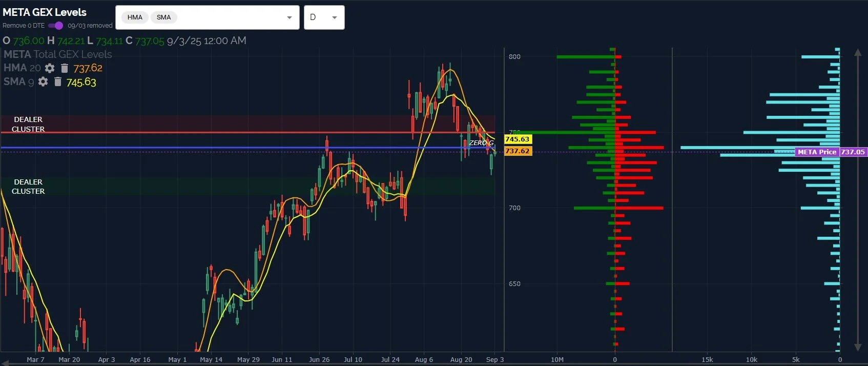Click the lower green DEALER CLUSTER label
The width and height of the screenshot is (868, 366).
28,187
